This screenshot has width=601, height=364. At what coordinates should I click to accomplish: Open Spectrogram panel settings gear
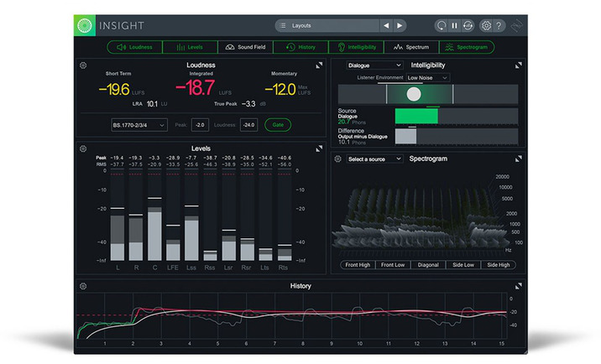click(x=337, y=159)
